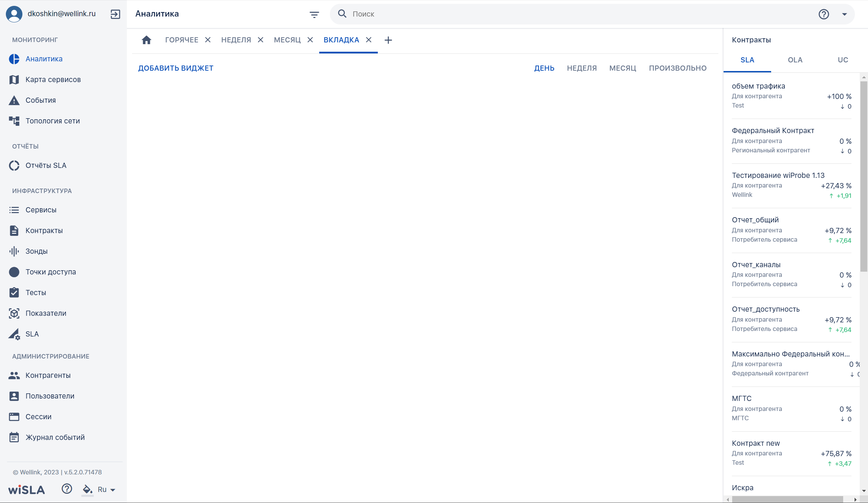This screenshot has height=503, width=868.
Task: Open the filter icon next to Аналитика
Action: click(314, 14)
